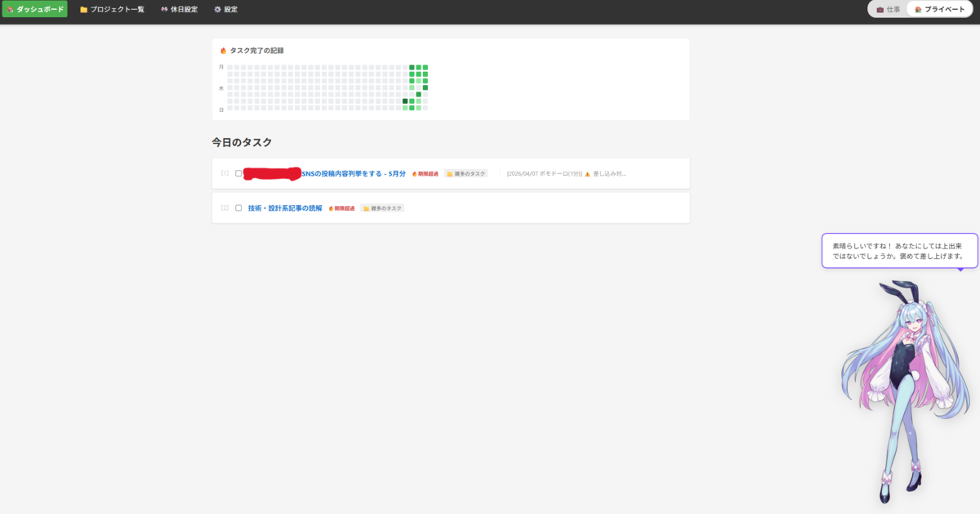Screen dimensions: 980x514
Task: Open the 設定 menu item
Action: click(x=225, y=10)
